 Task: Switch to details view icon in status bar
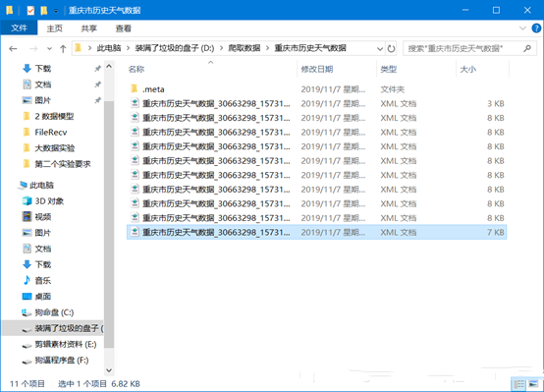click(x=518, y=384)
